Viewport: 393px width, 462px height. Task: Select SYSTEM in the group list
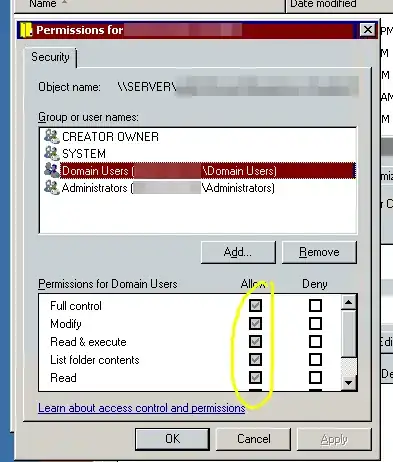[x=84, y=154]
